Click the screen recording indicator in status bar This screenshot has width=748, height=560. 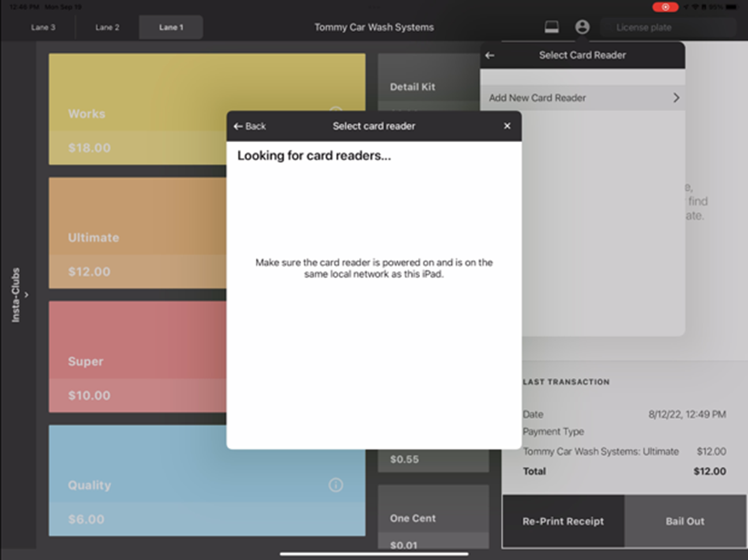pyautogui.click(x=665, y=7)
